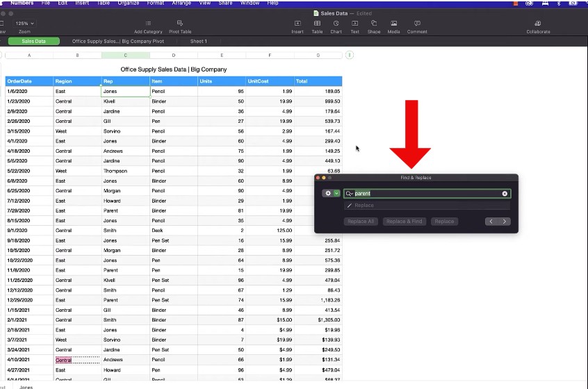Select the table title Office Supply Sales Data

point(174,69)
